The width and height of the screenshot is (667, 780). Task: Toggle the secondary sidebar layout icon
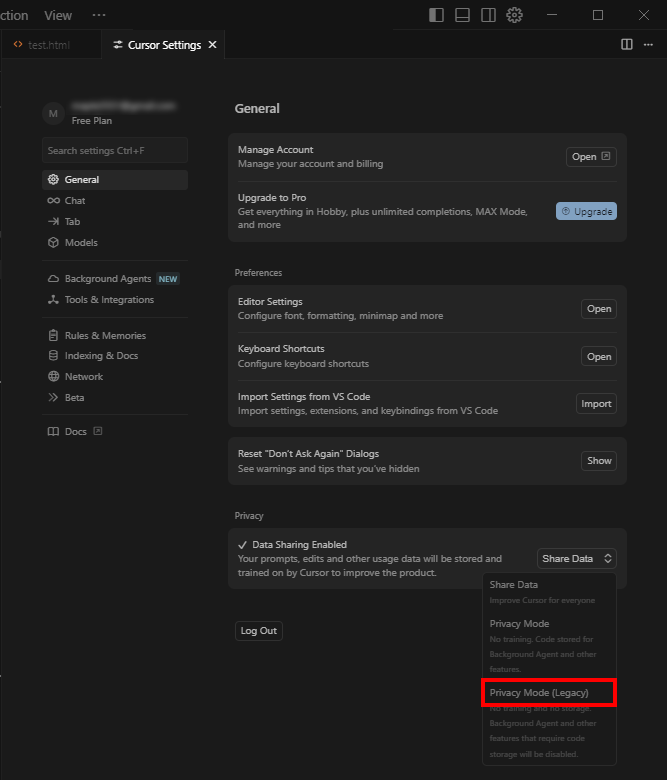click(x=488, y=15)
